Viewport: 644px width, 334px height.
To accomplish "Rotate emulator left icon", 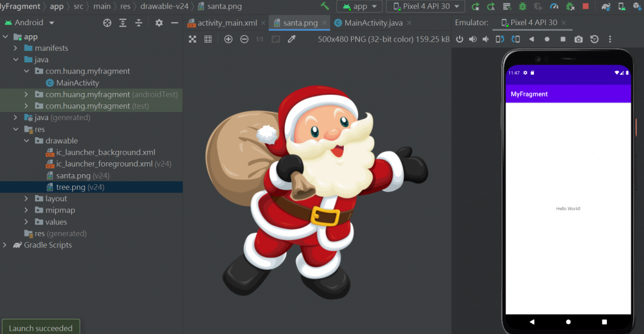I will point(500,39).
